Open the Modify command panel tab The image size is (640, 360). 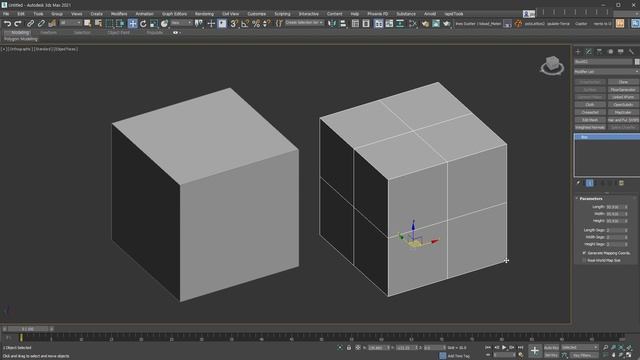589,51
